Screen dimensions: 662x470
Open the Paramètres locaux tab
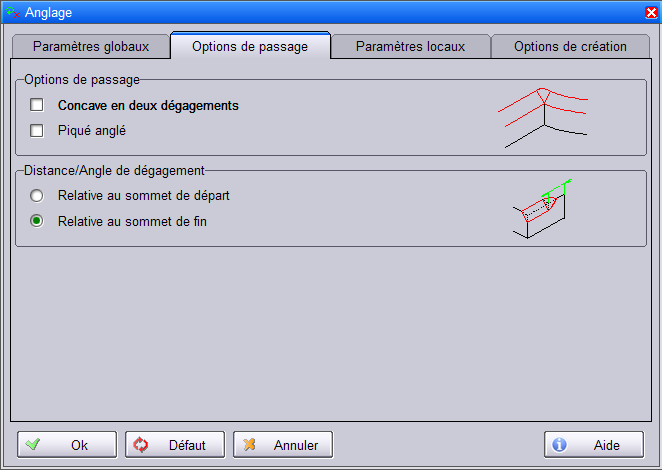410,46
